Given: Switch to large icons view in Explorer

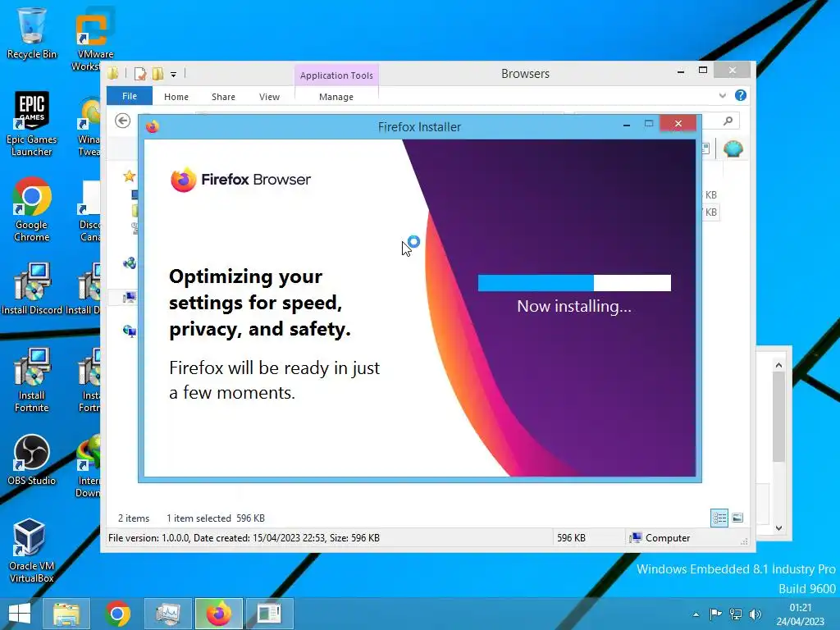Looking at the screenshot, I should pyautogui.click(x=737, y=518).
